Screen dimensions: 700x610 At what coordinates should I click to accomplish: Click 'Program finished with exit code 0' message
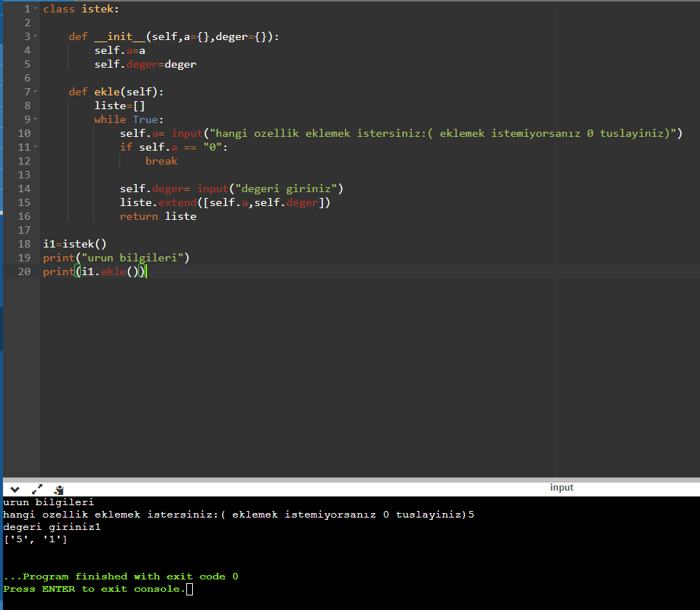130,577
